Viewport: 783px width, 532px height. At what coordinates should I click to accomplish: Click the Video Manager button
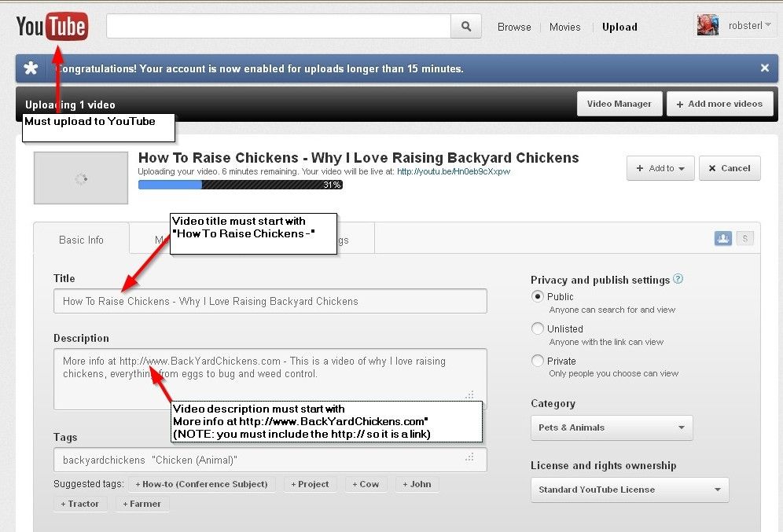click(x=619, y=104)
